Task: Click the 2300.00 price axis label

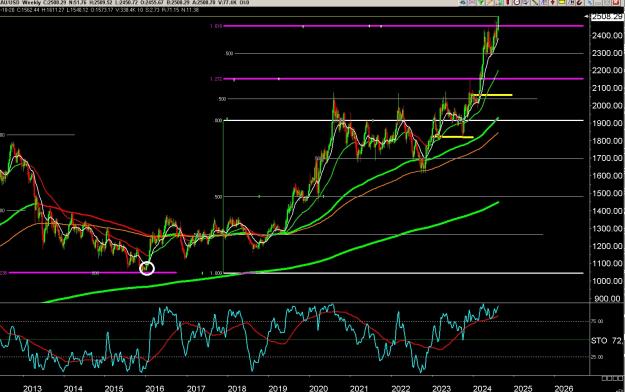Action: [606, 53]
